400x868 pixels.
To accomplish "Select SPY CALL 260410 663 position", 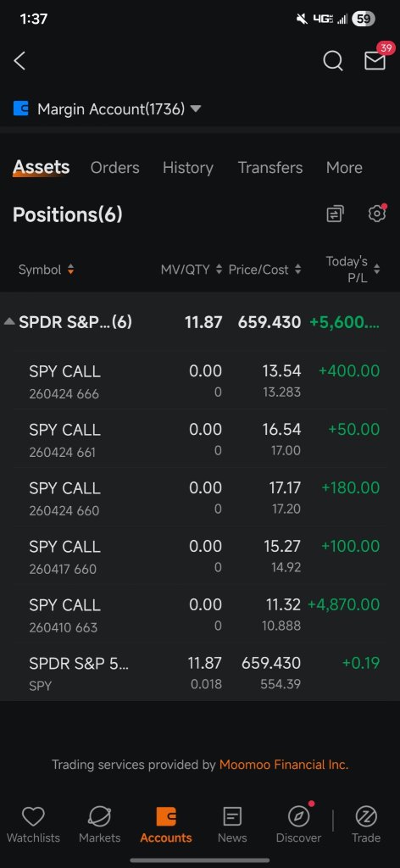I will 200,615.
